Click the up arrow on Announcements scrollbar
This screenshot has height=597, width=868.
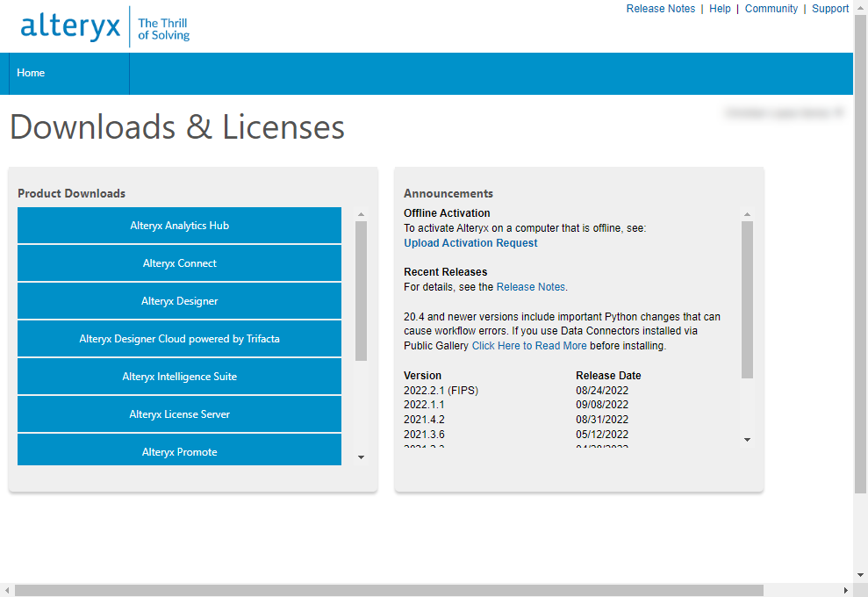point(747,212)
